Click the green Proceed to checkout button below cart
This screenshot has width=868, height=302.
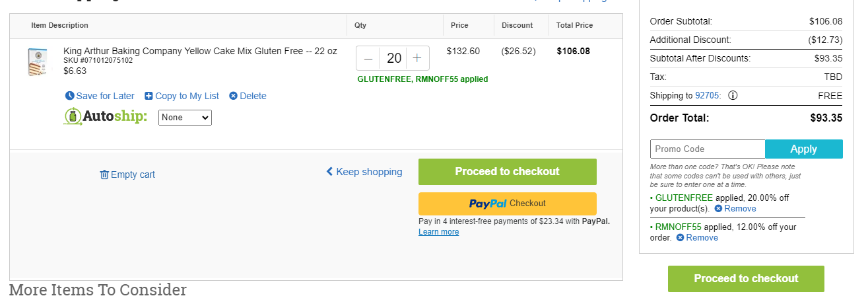click(x=508, y=172)
